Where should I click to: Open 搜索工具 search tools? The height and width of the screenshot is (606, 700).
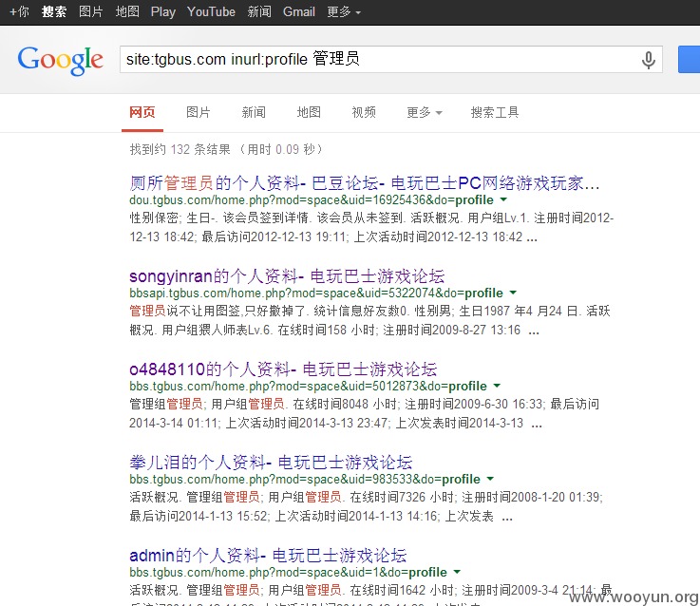pos(495,112)
